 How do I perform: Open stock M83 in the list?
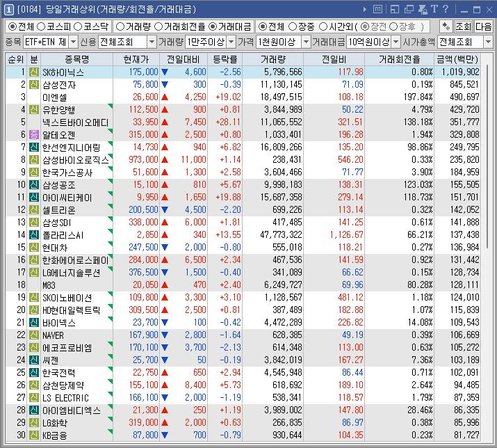tap(49, 285)
